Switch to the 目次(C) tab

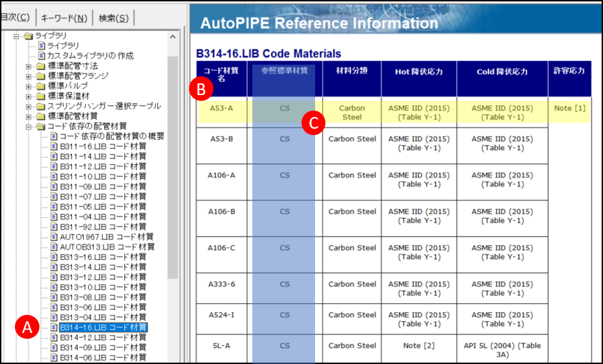pyautogui.click(x=16, y=17)
